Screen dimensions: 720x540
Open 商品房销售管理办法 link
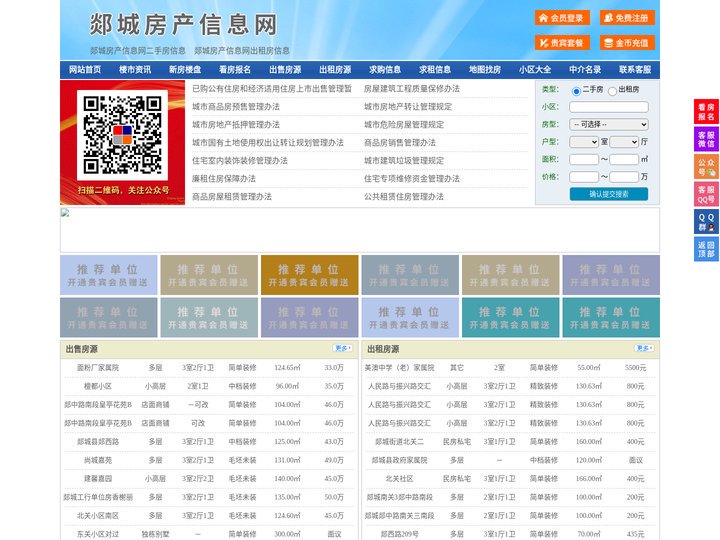click(400, 143)
